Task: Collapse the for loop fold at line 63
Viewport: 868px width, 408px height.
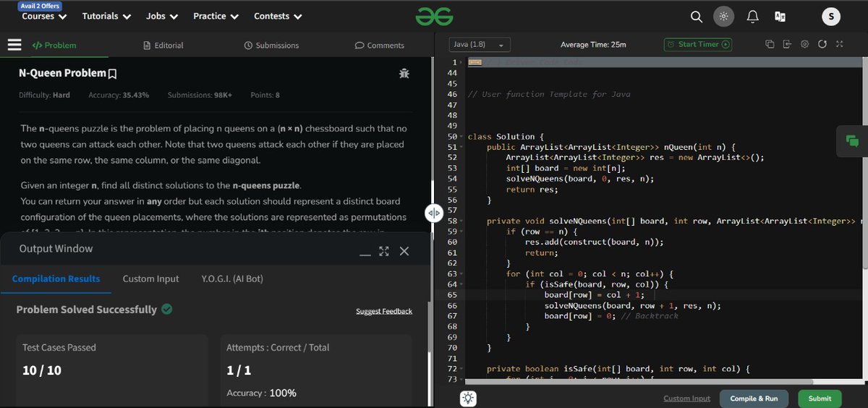Action: click(x=461, y=273)
